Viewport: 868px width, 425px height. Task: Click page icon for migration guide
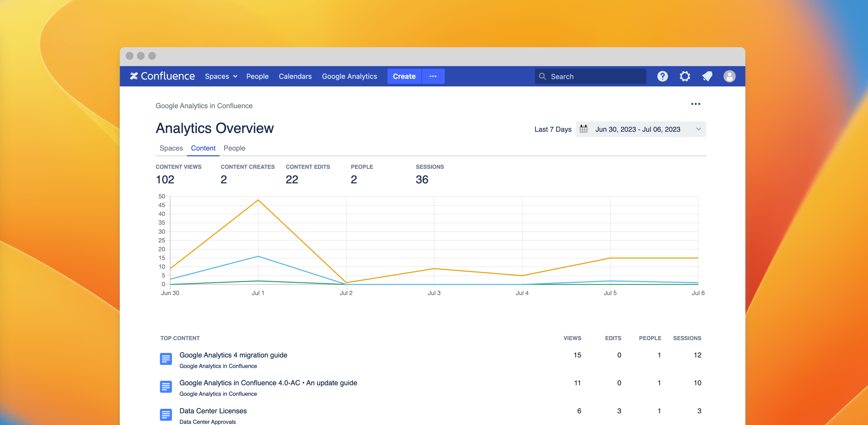(x=166, y=359)
